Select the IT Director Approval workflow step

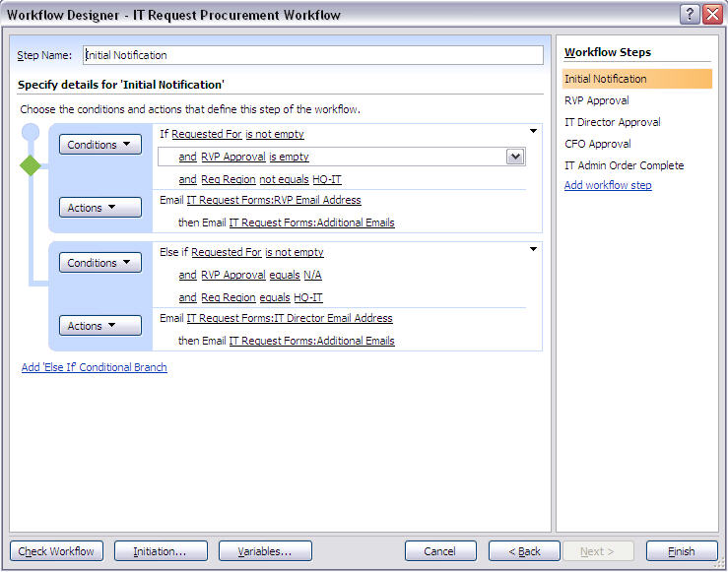click(x=613, y=122)
